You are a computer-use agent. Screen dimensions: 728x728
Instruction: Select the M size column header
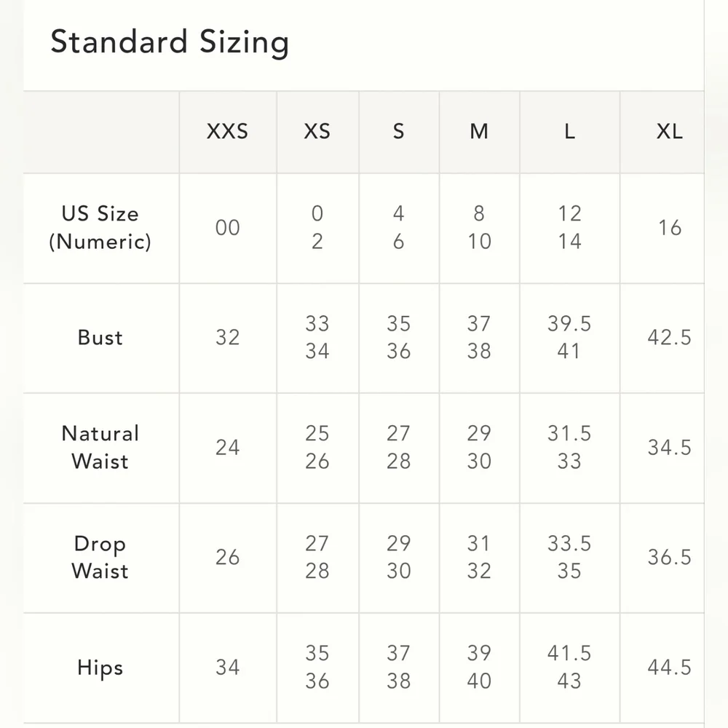[x=479, y=132]
